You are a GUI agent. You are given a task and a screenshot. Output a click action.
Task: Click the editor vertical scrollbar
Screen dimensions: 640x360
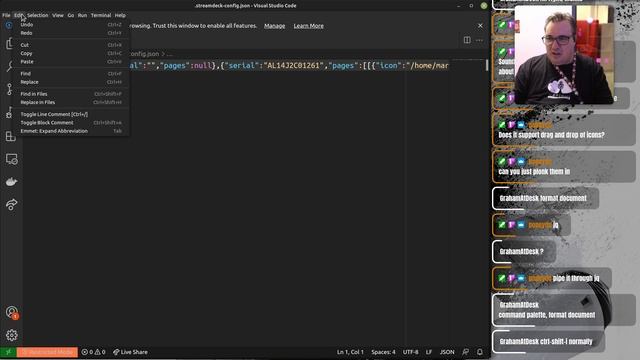click(x=487, y=65)
